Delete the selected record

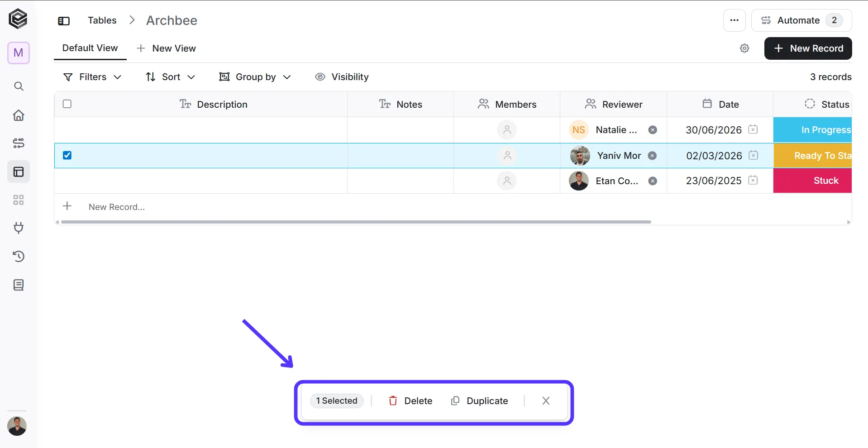click(x=410, y=401)
